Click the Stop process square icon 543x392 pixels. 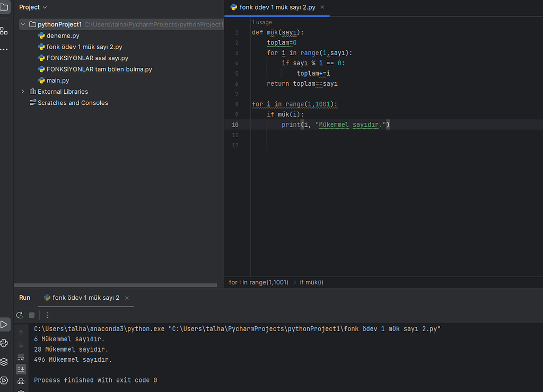(x=32, y=315)
